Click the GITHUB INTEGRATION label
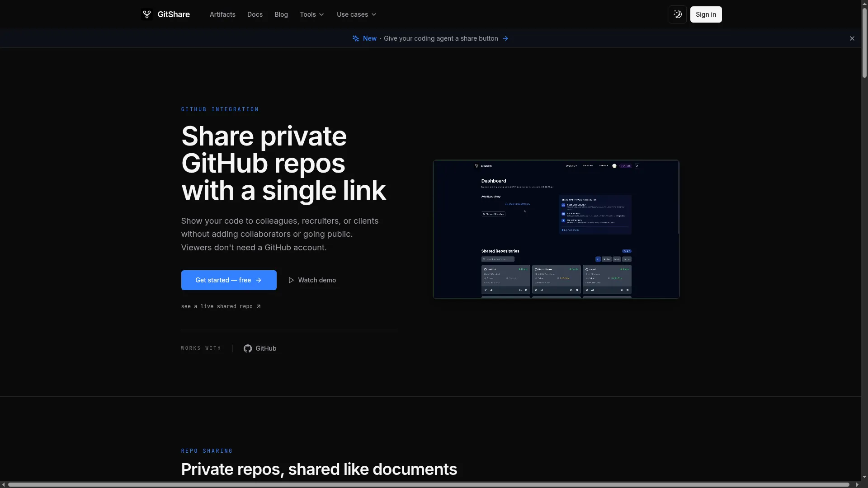 [x=220, y=109]
